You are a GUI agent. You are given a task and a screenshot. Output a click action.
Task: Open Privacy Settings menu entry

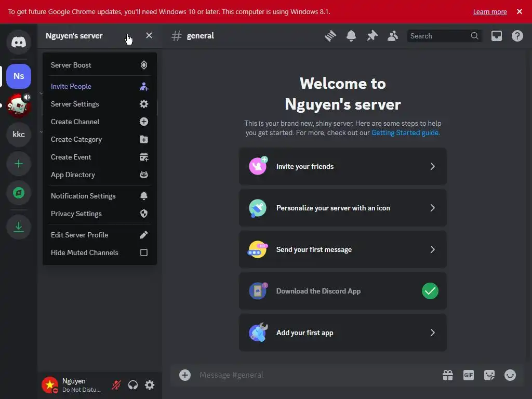coord(99,214)
